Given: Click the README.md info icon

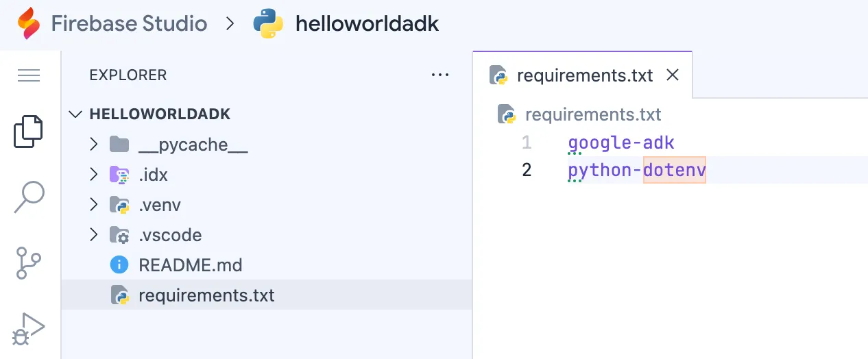Looking at the screenshot, I should coord(119,265).
